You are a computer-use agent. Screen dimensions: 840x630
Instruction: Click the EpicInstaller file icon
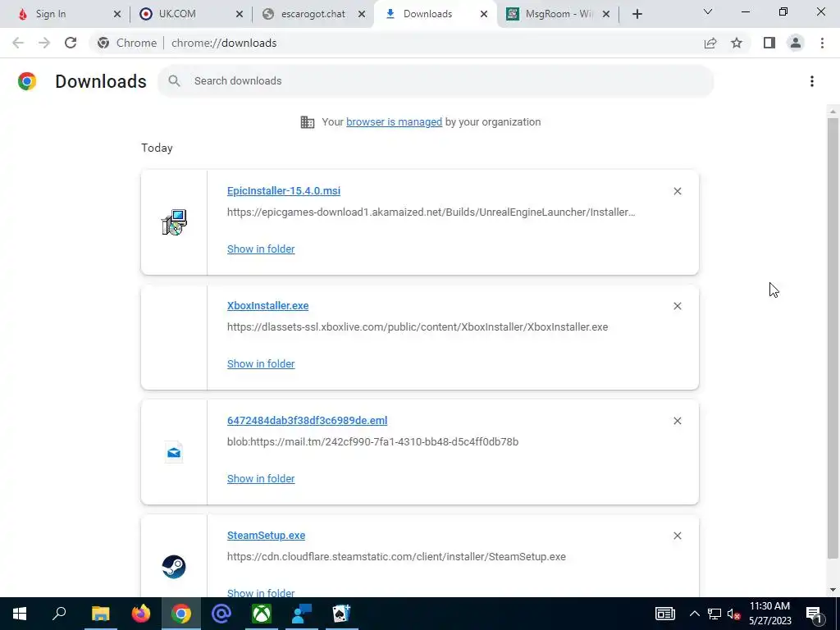pos(174,222)
